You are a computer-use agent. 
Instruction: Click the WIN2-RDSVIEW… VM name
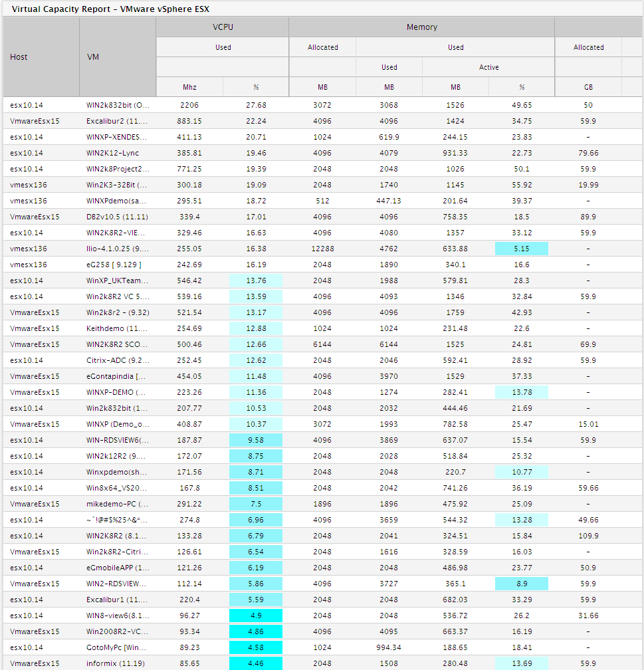click(x=116, y=584)
